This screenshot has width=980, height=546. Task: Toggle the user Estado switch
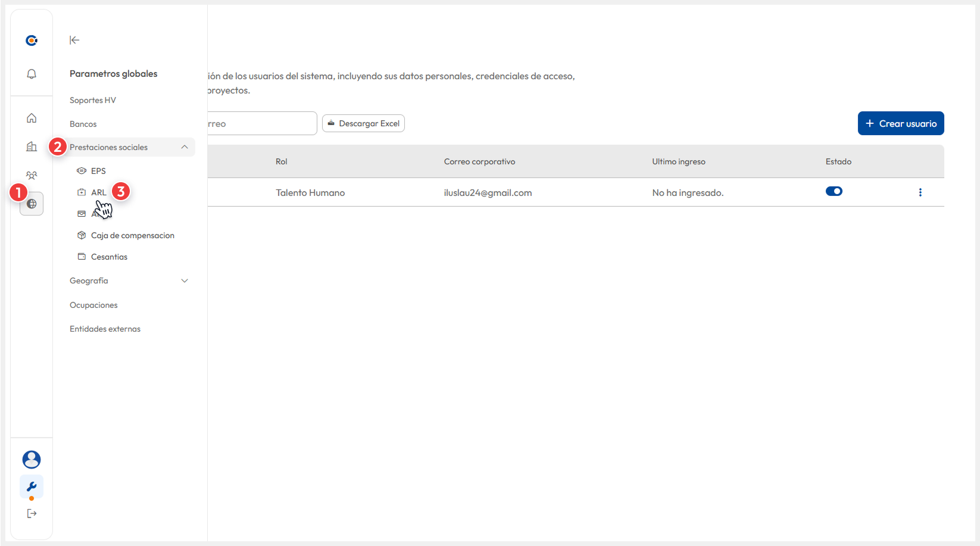[834, 191]
